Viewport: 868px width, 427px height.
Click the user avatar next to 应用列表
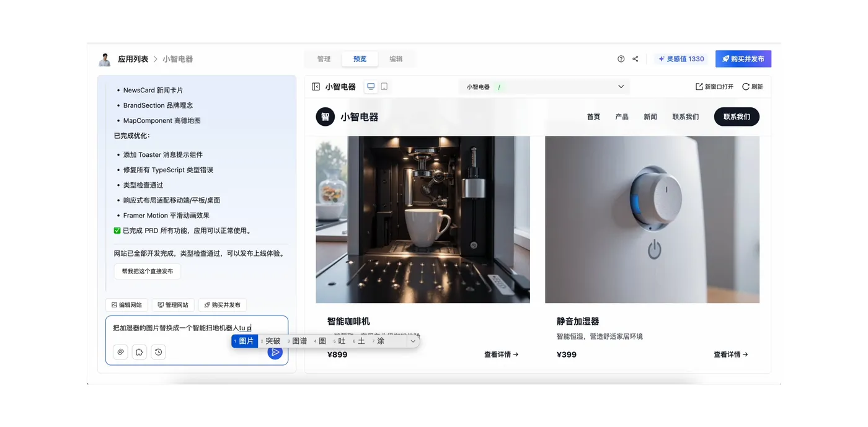coord(105,59)
